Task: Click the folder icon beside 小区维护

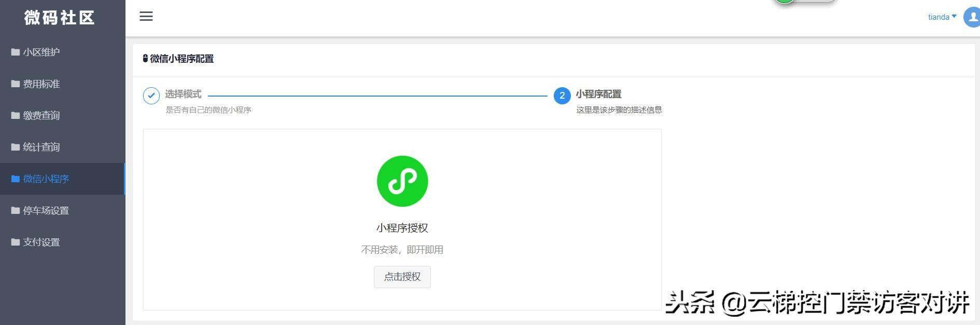Action: (16, 52)
